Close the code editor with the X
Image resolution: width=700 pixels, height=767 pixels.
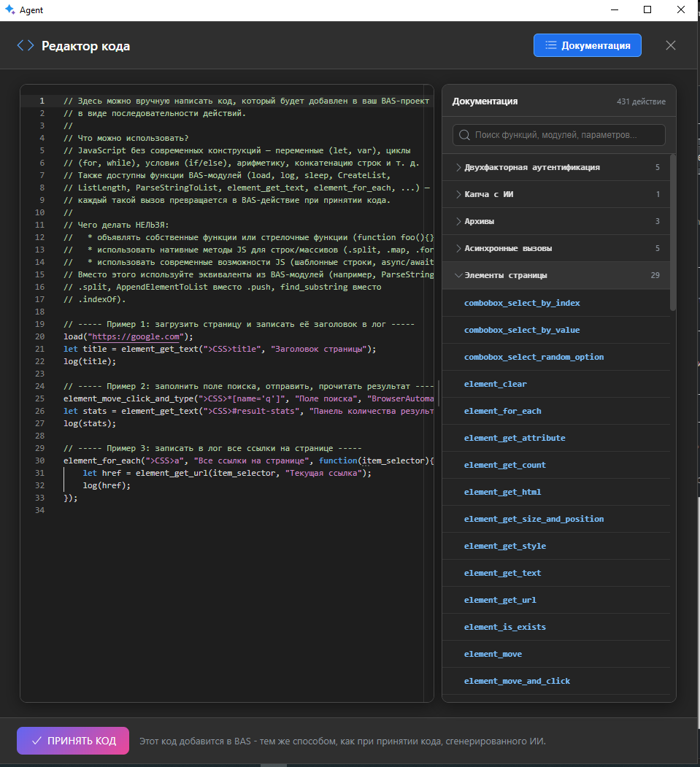(x=671, y=45)
